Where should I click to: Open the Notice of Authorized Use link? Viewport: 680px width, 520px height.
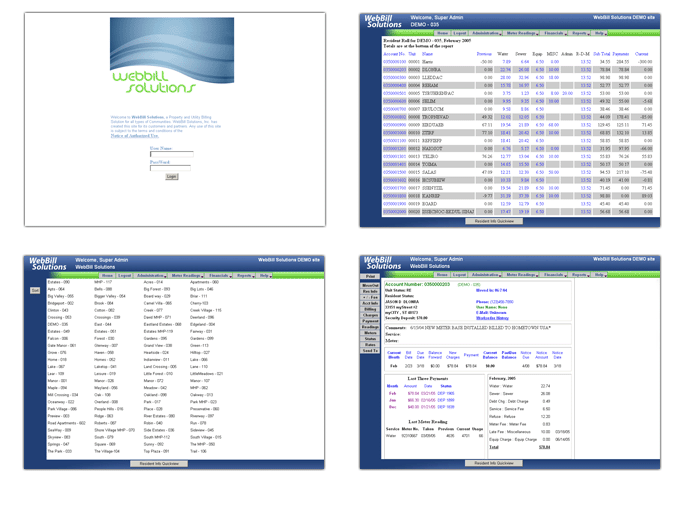click(x=135, y=136)
